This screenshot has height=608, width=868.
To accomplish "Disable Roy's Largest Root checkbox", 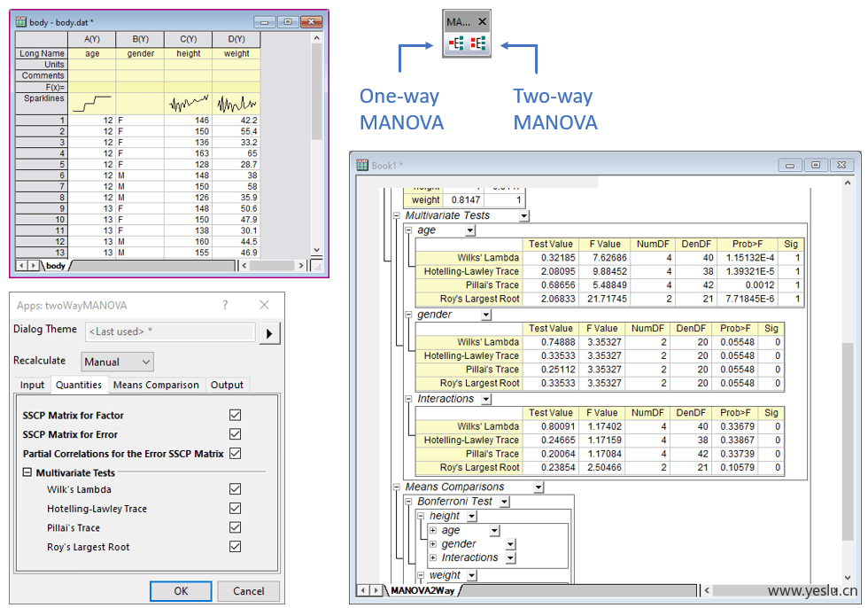I will pos(235,547).
